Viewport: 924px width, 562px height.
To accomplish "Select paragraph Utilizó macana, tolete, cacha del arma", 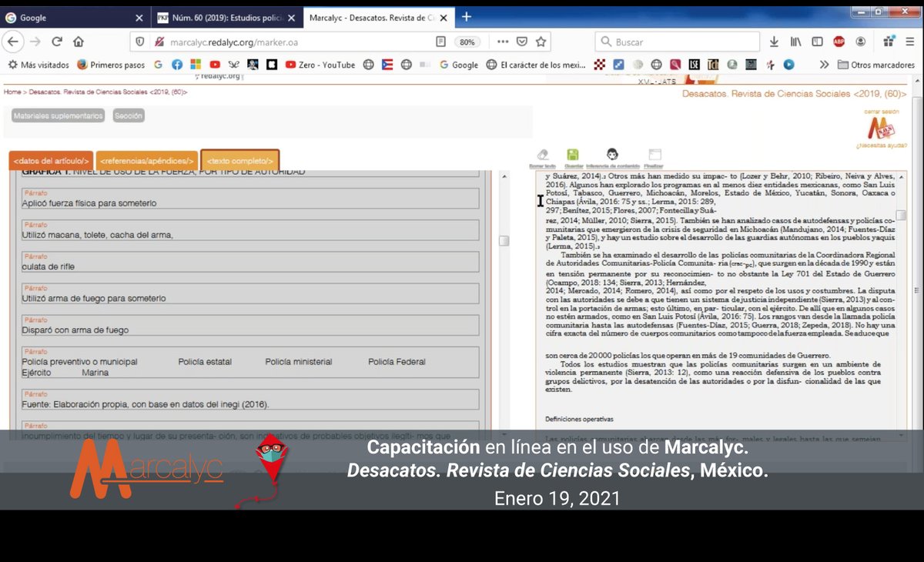I will click(x=249, y=229).
